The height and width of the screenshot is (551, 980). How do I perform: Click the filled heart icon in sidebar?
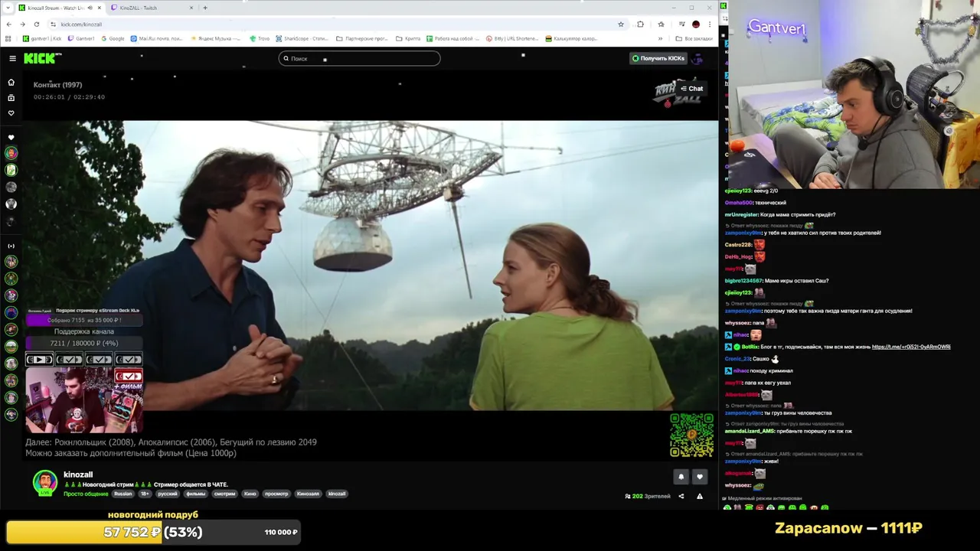11,138
